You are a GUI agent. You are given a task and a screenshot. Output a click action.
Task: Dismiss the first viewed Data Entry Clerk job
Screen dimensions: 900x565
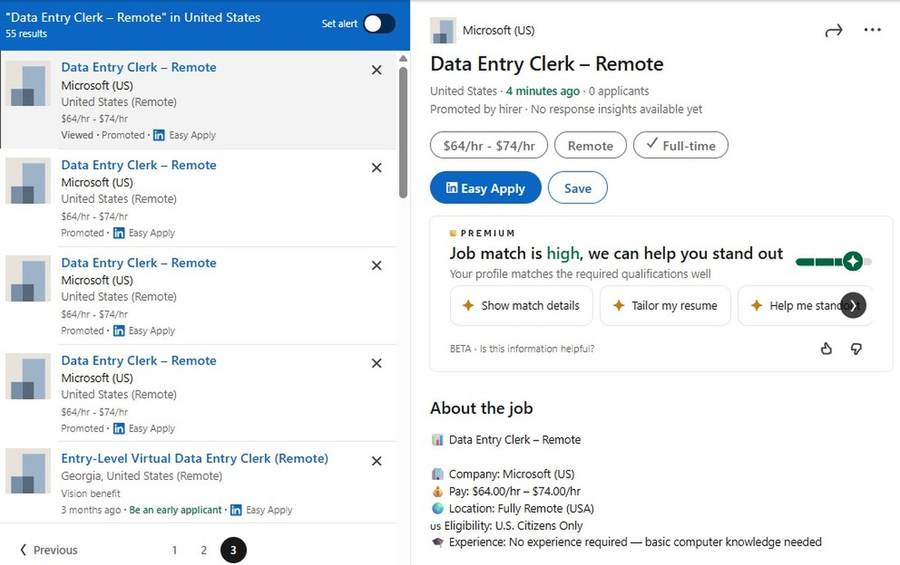[x=377, y=70]
